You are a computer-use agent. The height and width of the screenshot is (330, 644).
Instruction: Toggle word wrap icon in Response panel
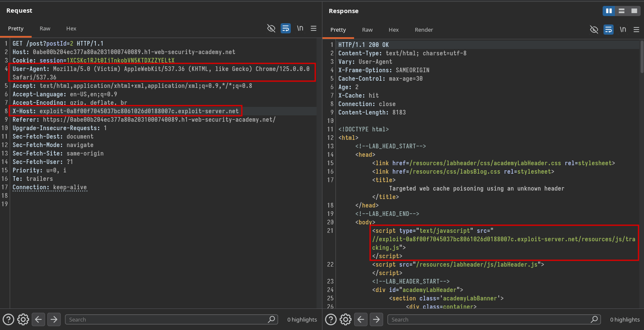tap(608, 30)
